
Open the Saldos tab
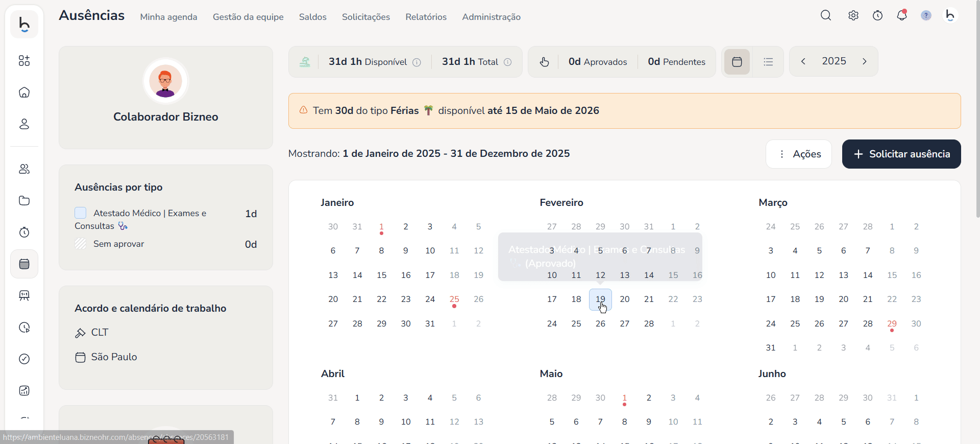(312, 17)
